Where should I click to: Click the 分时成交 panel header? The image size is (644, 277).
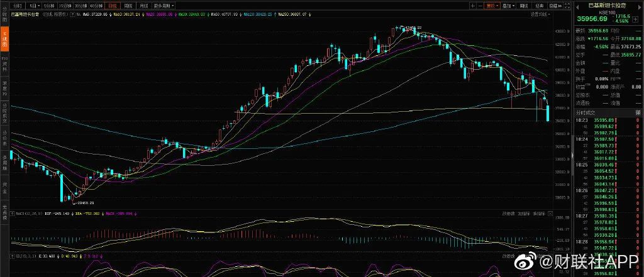[x=608, y=112]
